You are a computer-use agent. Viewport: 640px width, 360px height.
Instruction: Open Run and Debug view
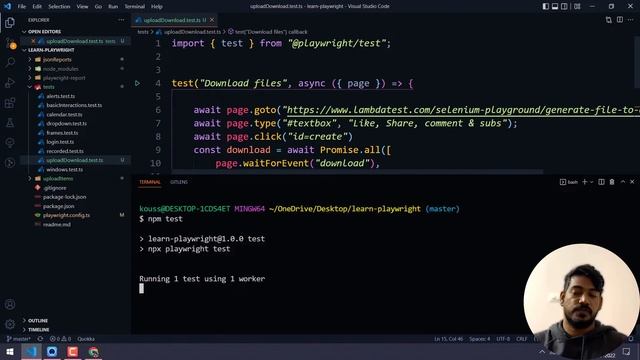[x=10, y=82]
